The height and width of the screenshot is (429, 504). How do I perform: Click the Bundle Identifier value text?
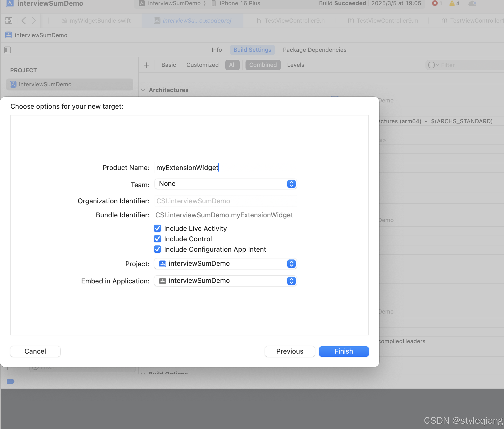(x=224, y=215)
